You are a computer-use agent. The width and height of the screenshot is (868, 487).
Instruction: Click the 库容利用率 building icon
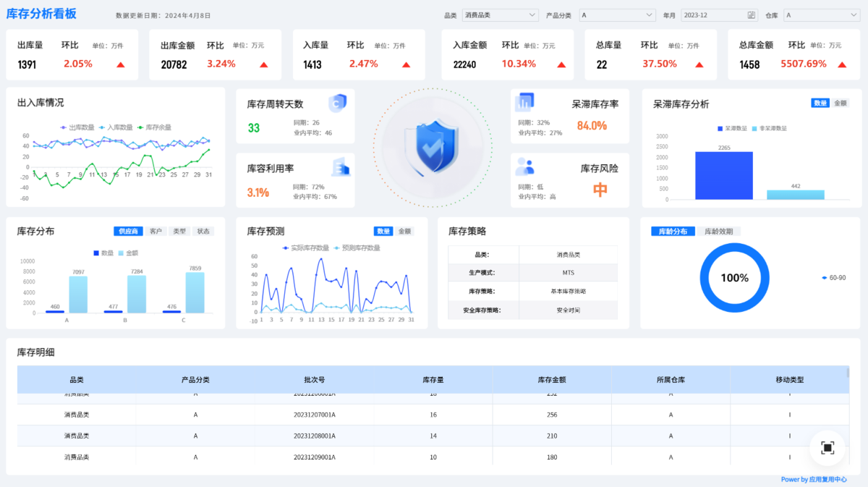point(341,167)
